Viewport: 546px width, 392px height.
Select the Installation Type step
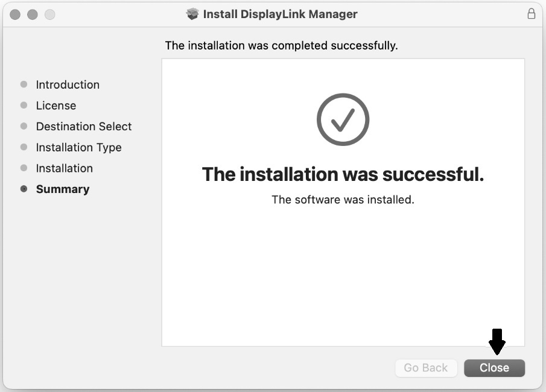[78, 147]
